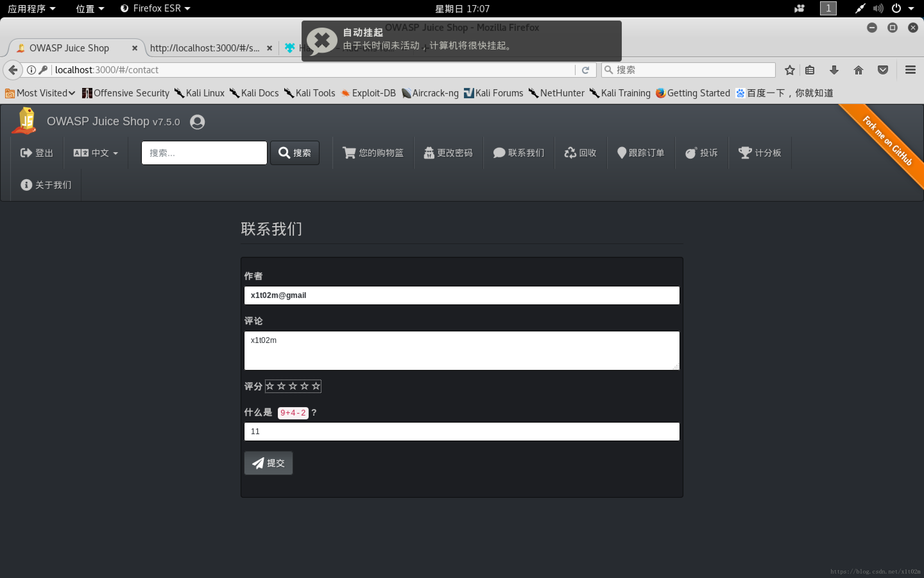
Task: Open Kali Tools bookmark
Action: (310, 93)
